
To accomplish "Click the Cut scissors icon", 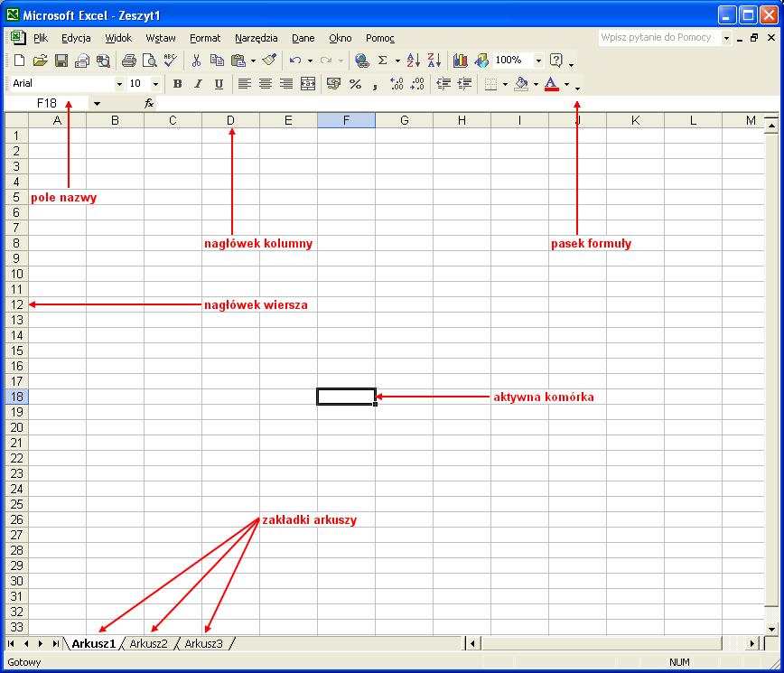I will click(195, 61).
